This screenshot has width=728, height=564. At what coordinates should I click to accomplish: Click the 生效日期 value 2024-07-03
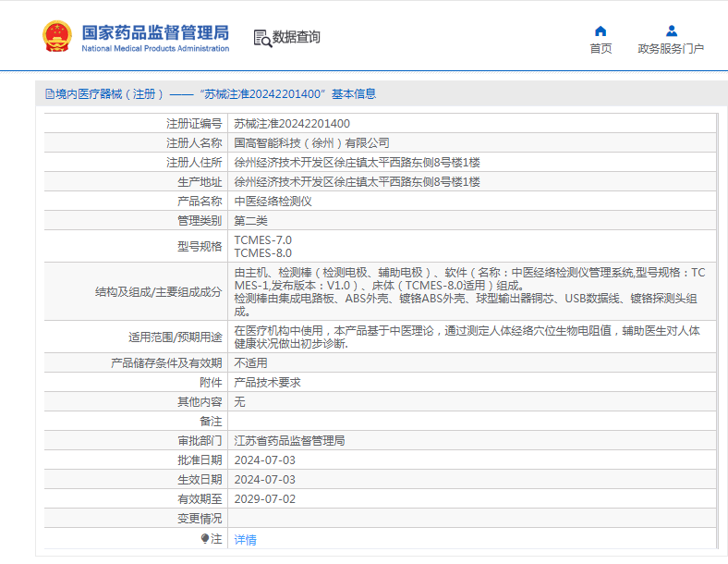pyautogui.click(x=264, y=480)
